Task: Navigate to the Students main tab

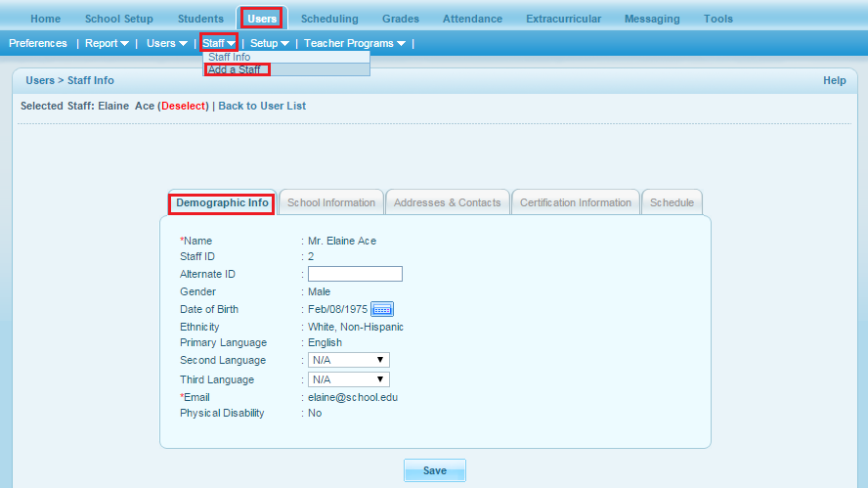Action: point(200,19)
